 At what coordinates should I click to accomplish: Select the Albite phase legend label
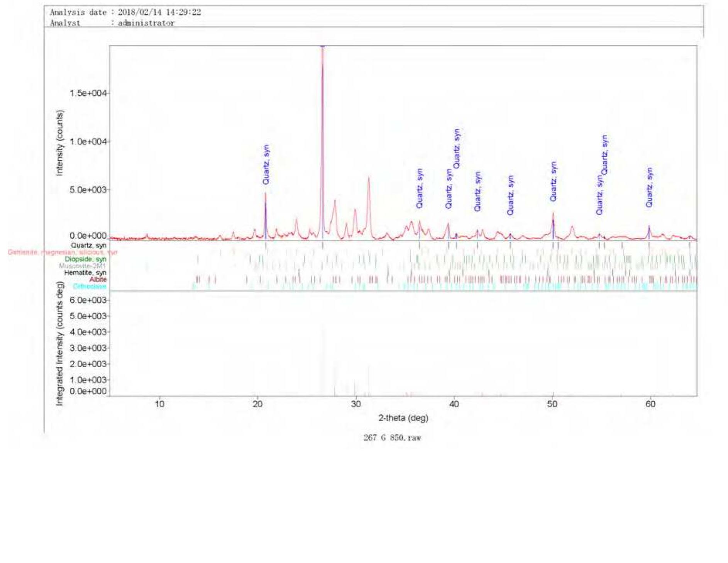click(98, 279)
